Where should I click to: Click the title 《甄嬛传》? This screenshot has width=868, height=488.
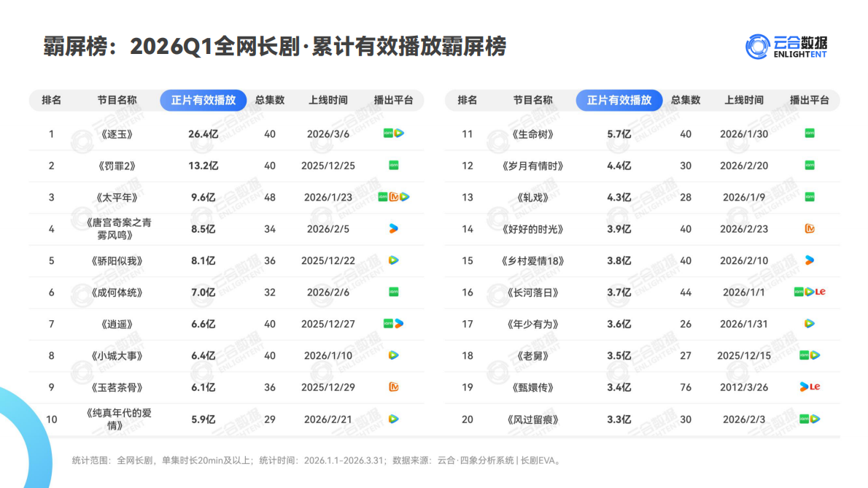click(532, 387)
